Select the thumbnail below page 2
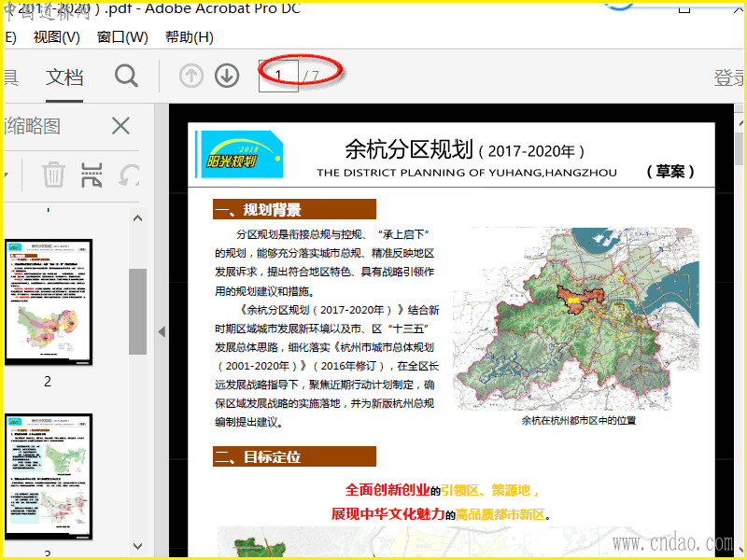The height and width of the screenshot is (560, 747). (48, 476)
